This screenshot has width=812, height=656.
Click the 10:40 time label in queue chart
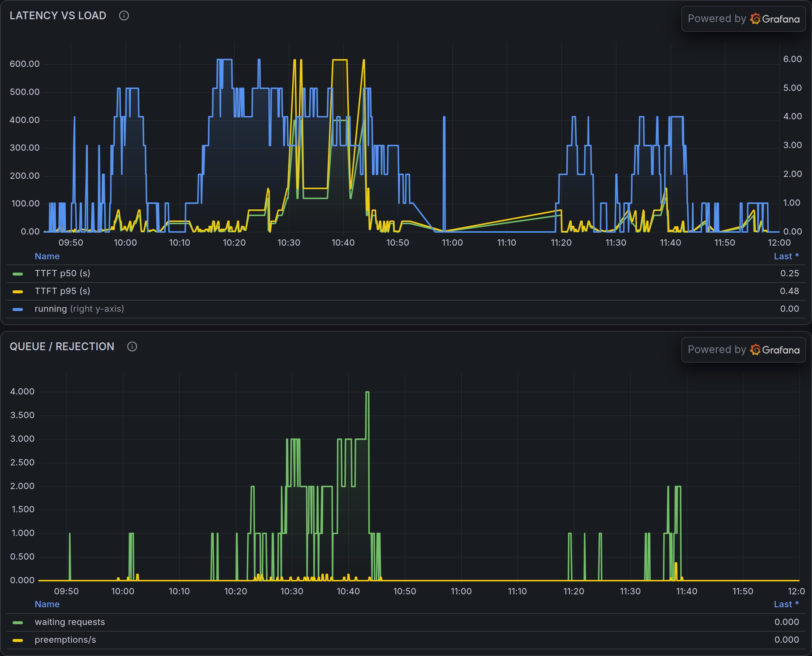click(x=348, y=591)
